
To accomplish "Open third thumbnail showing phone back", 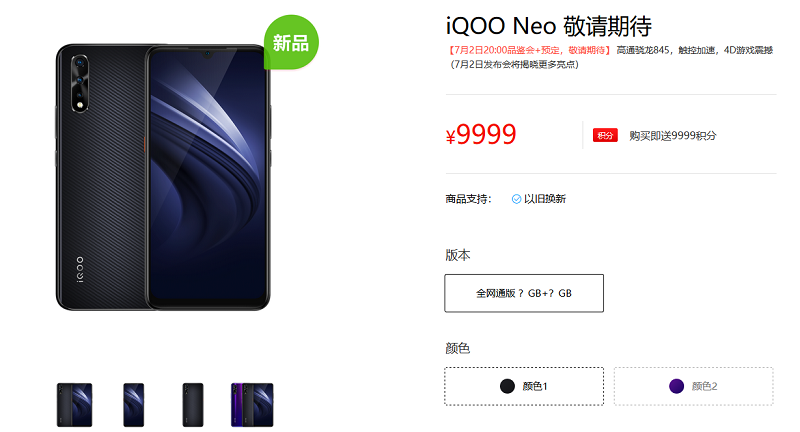I will (193, 405).
